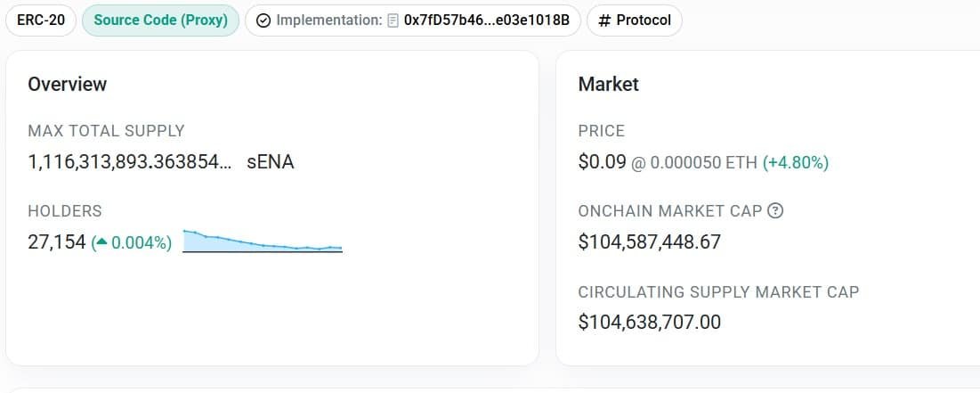Click the verified checkmark icon beside Implementation
The width and height of the screenshot is (980, 393).
click(x=263, y=20)
